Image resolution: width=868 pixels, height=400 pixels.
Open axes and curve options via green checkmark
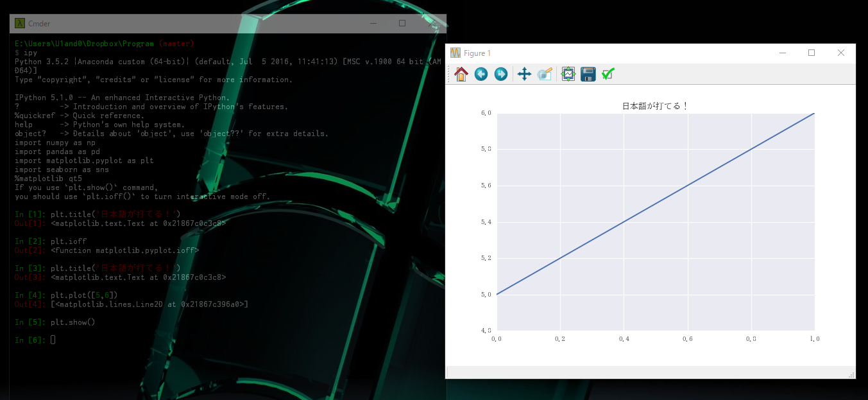coord(606,74)
